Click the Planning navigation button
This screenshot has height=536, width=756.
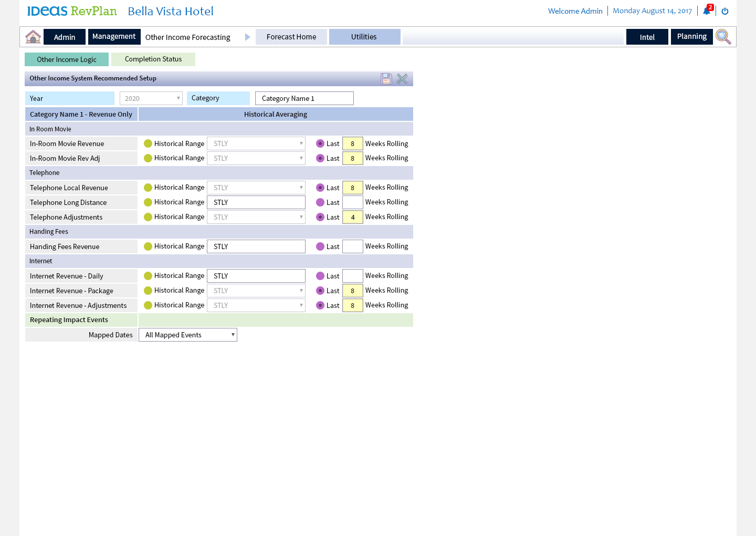(691, 37)
